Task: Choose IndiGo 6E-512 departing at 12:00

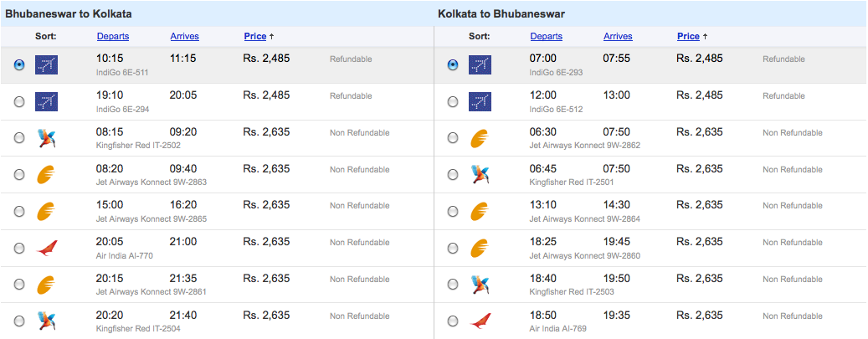Action: (453, 102)
